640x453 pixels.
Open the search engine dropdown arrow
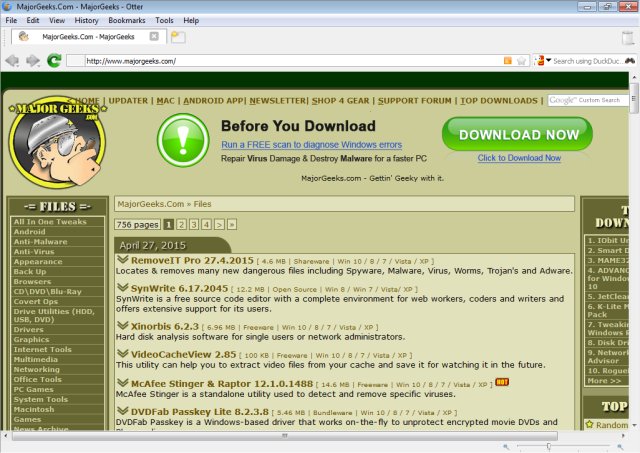[x=548, y=61]
